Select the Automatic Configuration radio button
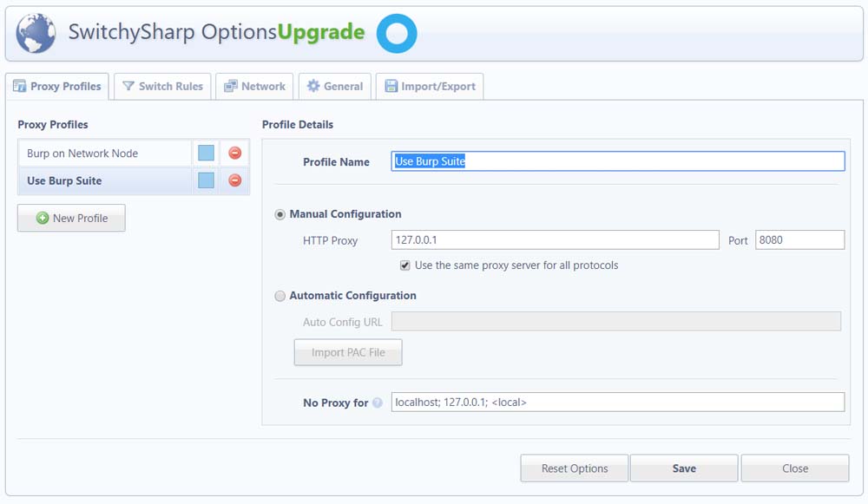Image resolution: width=868 pixels, height=504 pixels. point(280,296)
